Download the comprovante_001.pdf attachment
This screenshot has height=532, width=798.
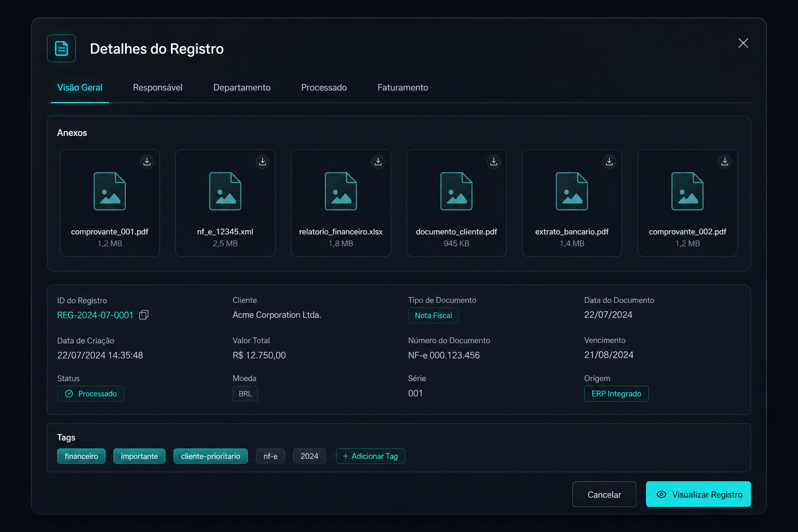147,162
